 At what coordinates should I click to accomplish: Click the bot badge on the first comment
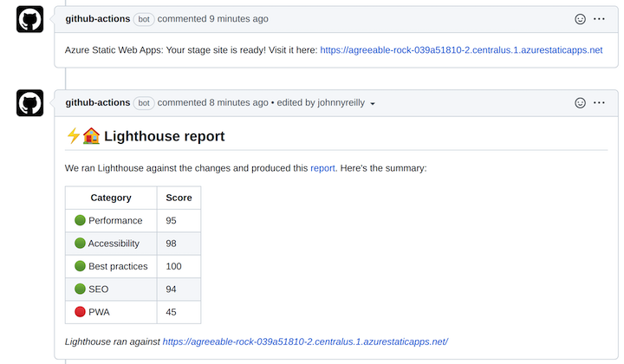click(144, 19)
